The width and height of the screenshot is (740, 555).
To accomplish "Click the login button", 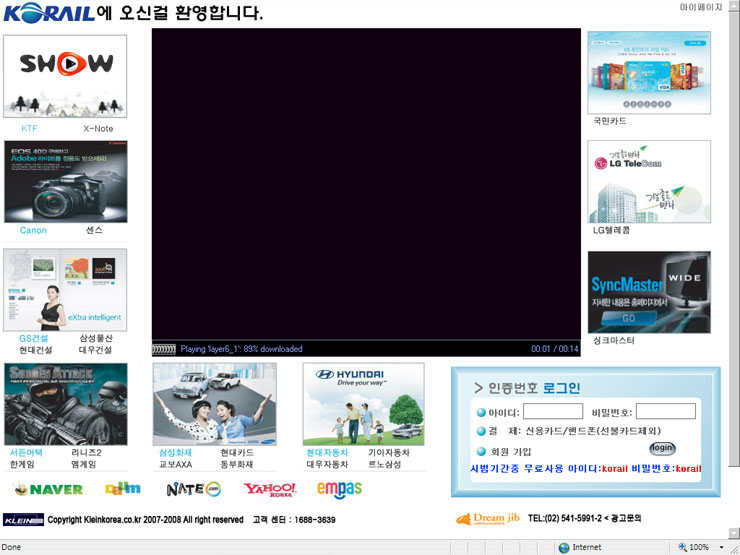I will [662, 448].
